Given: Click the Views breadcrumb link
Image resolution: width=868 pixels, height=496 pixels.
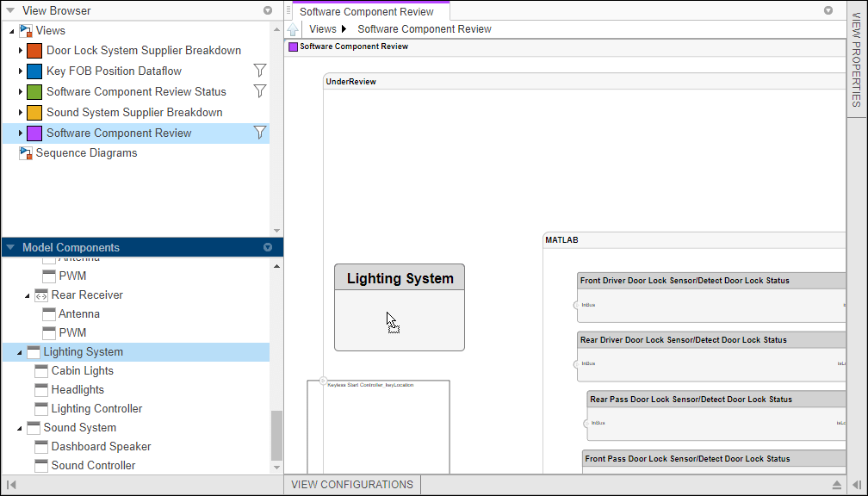Looking at the screenshot, I should (x=323, y=28).
